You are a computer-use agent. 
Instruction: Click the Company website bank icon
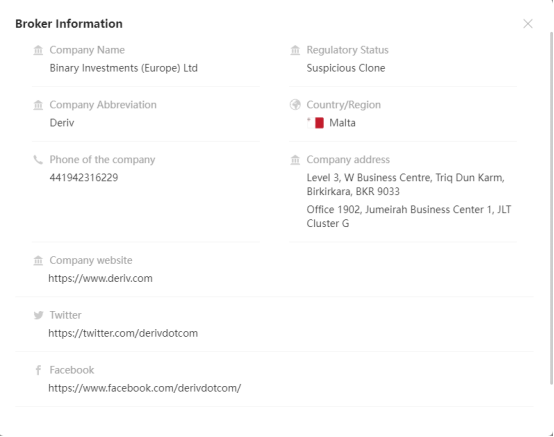[x=38, y=260]
